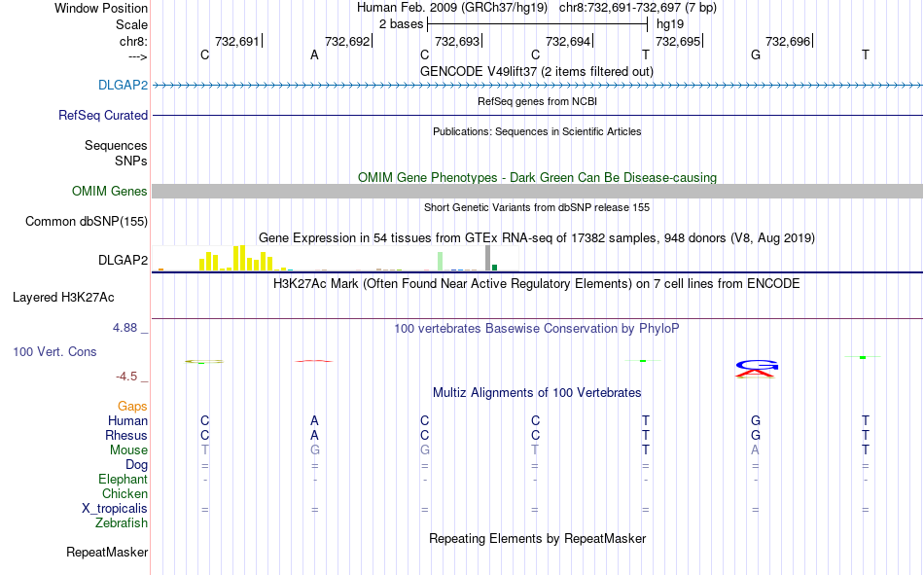Open the RefSeq Curated track label
924x575 pixels.
(x=102, y=115)
